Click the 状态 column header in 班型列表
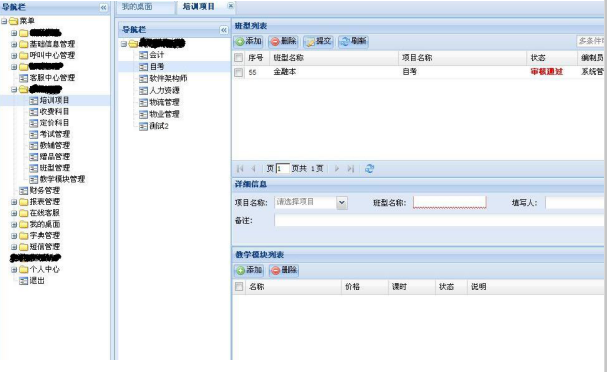 [552, 58]
